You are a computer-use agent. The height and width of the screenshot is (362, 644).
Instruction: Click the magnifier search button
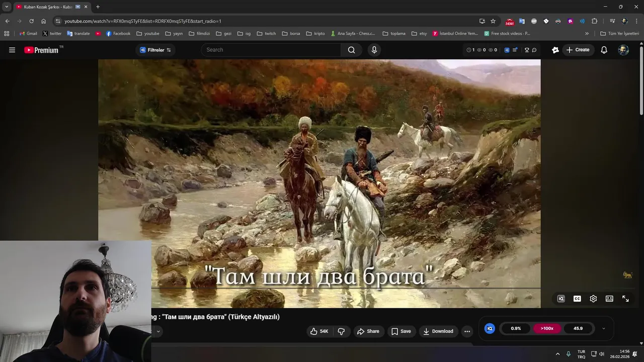coord(352,50)
